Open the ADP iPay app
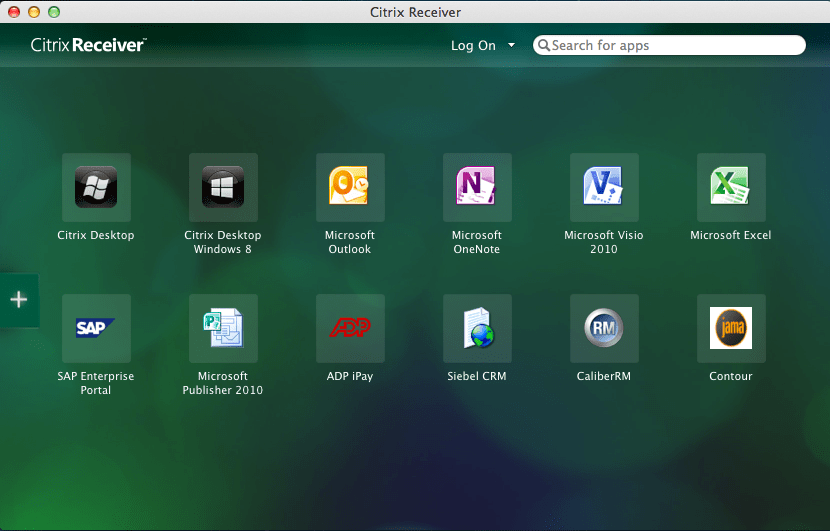 (x=350, y=328)
